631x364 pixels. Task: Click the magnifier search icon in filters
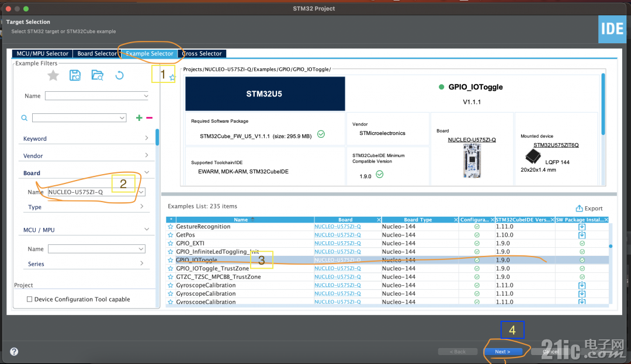[24, 118]
